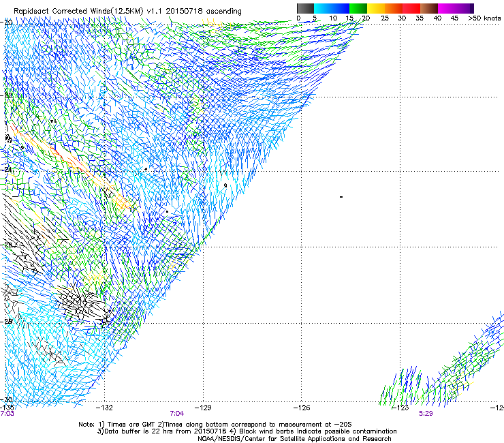Click the brown 35-40 knots legend swatch
The height and width of the screenshot is (443, 504).
pyautogui.click(x=429, y=8)
